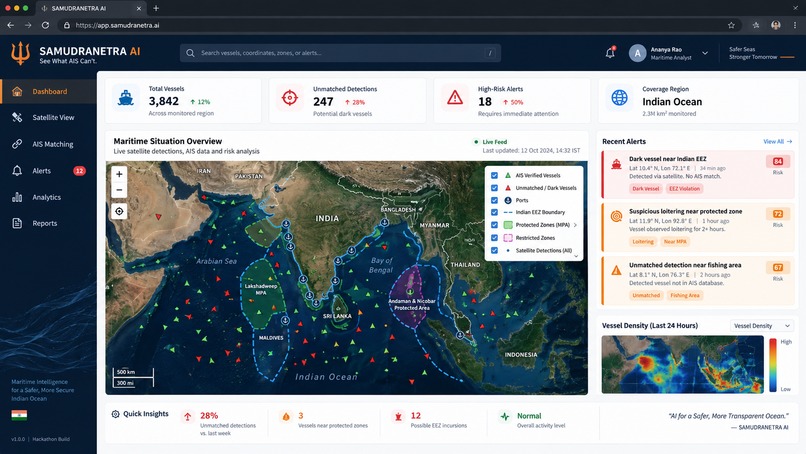The image size is (806, 454).
Task: Click the Indian flag icon in sidebar
Action: coord(19,414)
